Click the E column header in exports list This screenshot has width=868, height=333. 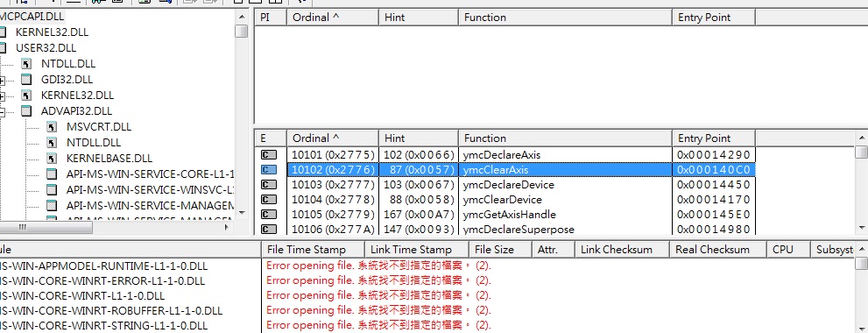(x=270, y=138)
